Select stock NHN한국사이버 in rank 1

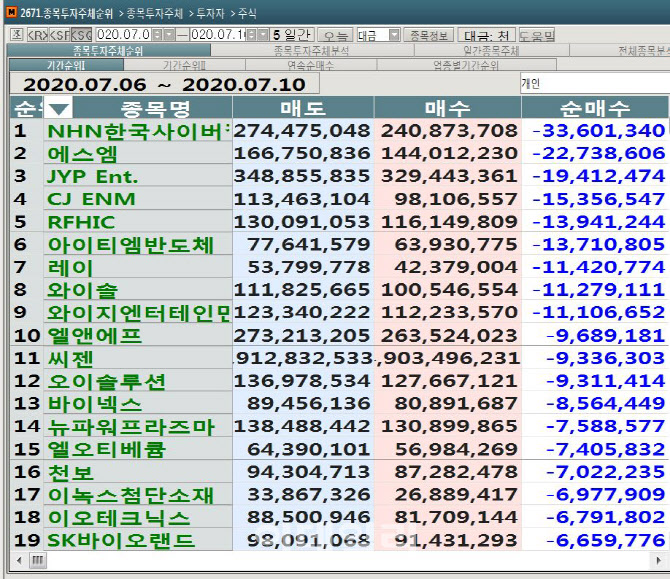coord(138,131)
